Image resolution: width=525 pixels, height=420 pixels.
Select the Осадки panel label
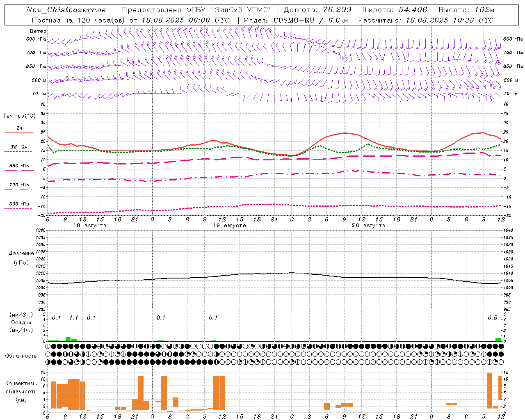[21, 322]
